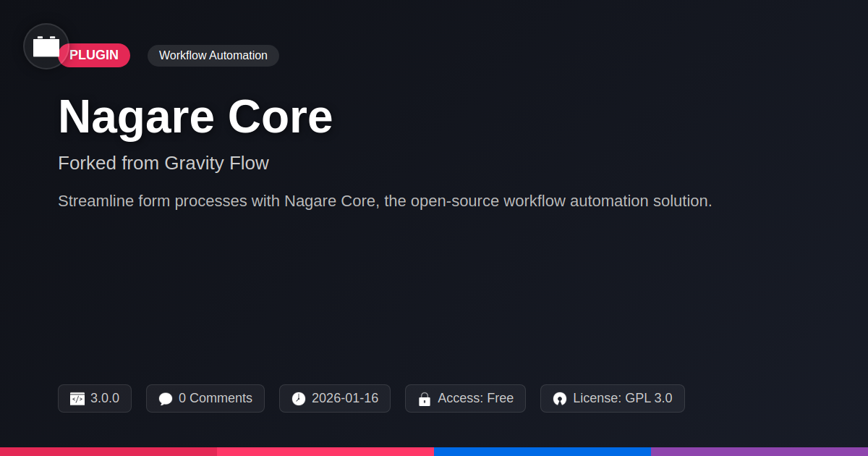The height and width of the screenshot is (456, 868).
Task: Click the plugin brick icon in circle
Action: 46,46
